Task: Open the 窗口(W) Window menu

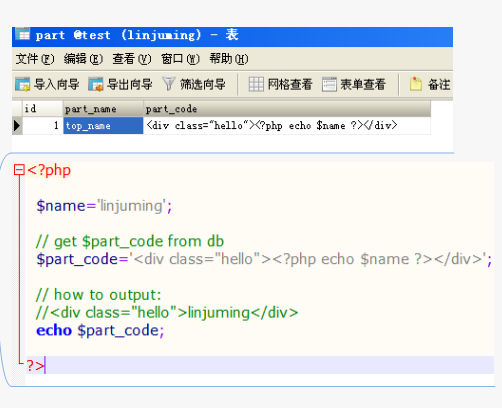Action: (x=180, y=59)
